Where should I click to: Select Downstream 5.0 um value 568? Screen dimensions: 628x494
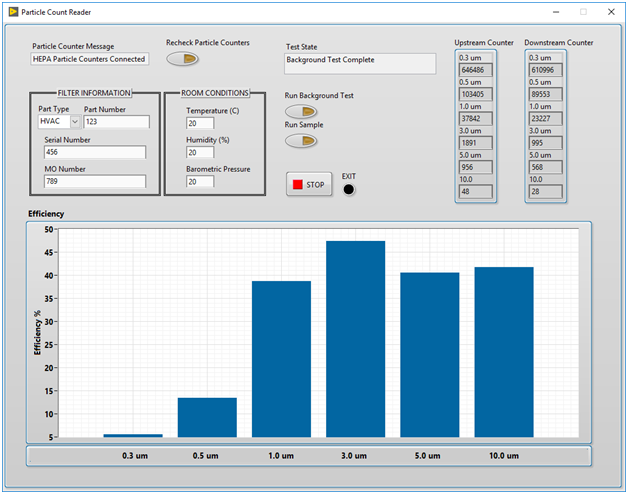[x=545, y=167]
